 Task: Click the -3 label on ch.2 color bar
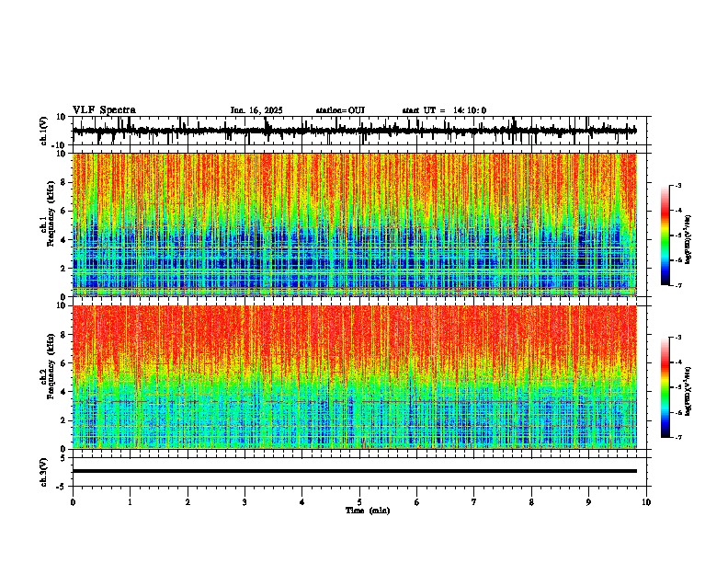pos(677,338)
